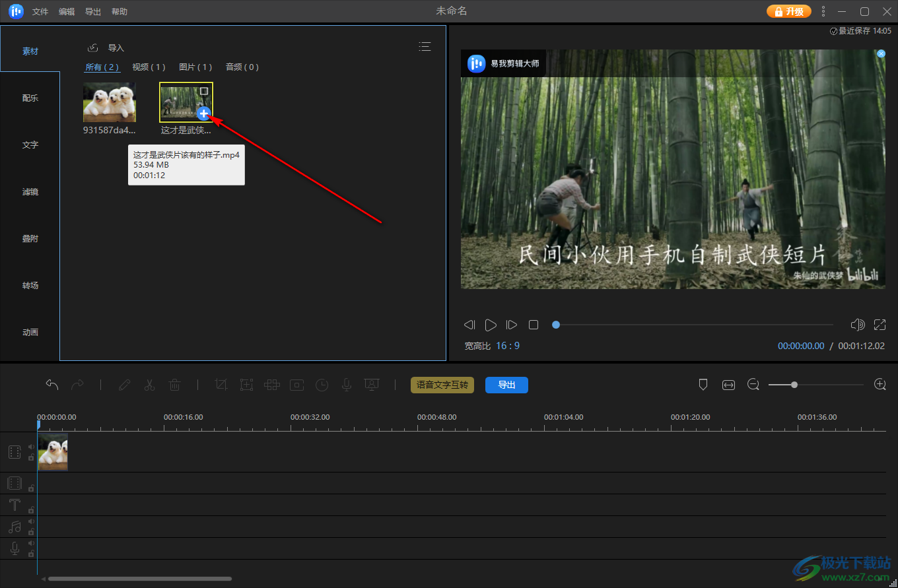Filter media by 视频 (1)

tap(149, 67)
